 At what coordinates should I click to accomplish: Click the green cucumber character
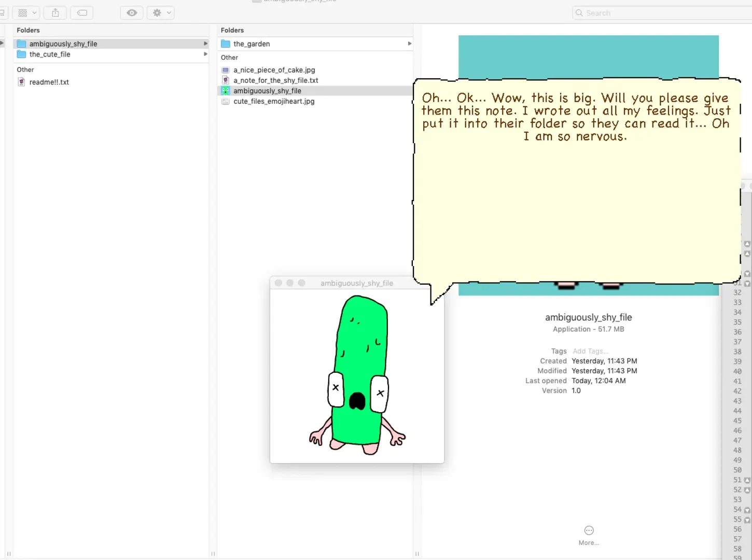pyautogui.click(x=357, y=374)
